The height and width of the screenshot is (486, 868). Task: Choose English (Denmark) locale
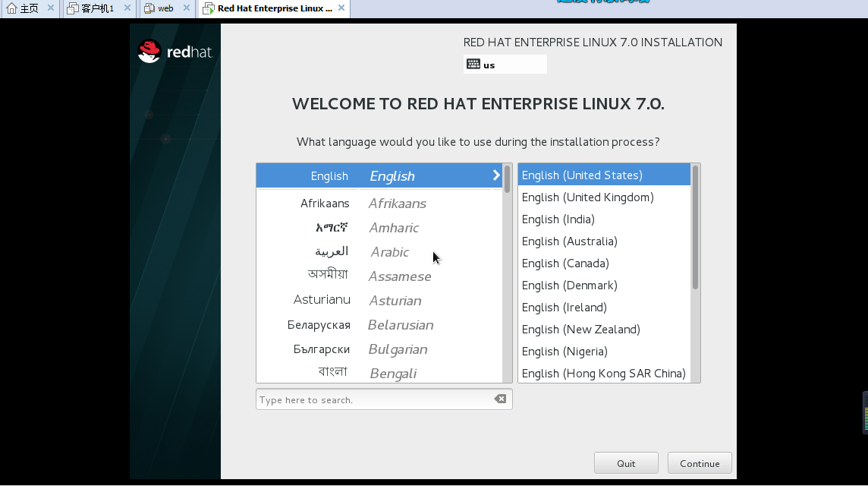click(604, 286)
